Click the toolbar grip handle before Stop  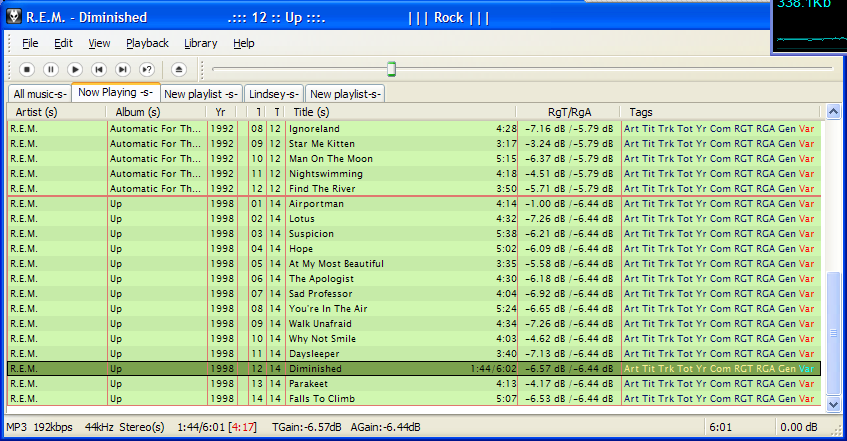[10, 70]
